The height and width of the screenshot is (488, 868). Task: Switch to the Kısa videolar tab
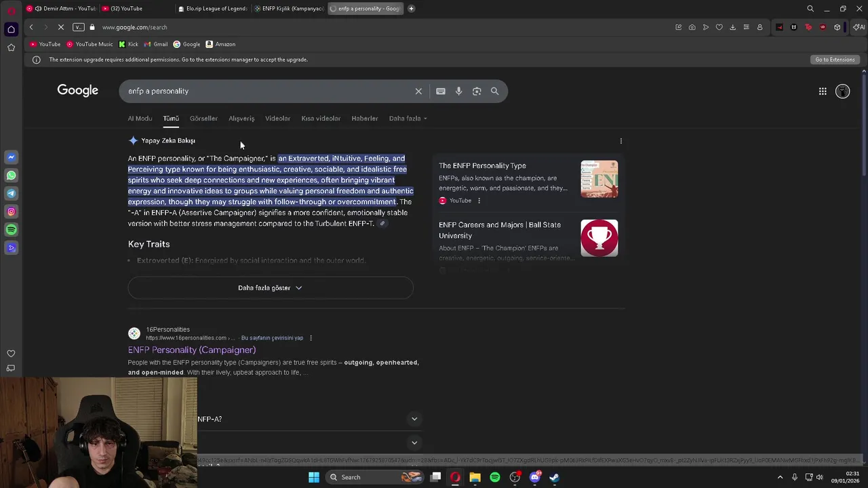[321, 119]
